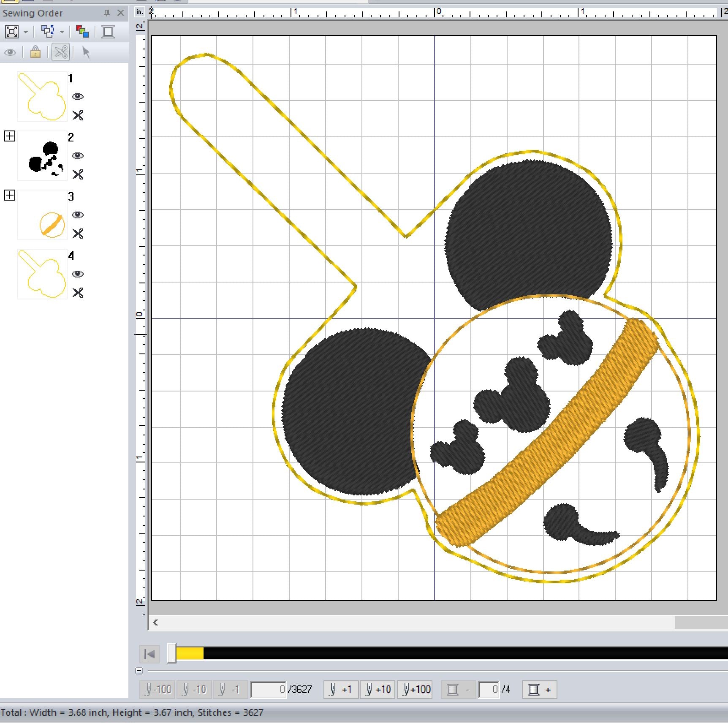Jump to next thread color with spool plus
Viewport: 728px width, 723px height.
539,690
